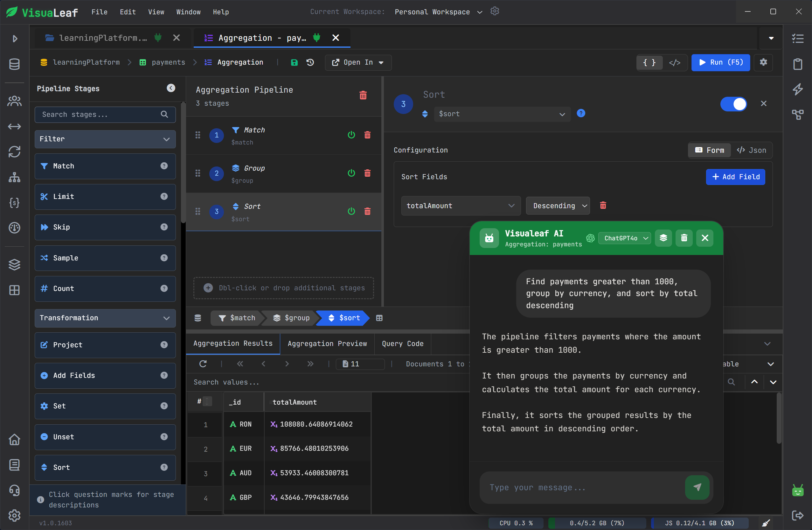Open the clipboard icon in right sidebar
812x530 pixels.
(798, 64)
